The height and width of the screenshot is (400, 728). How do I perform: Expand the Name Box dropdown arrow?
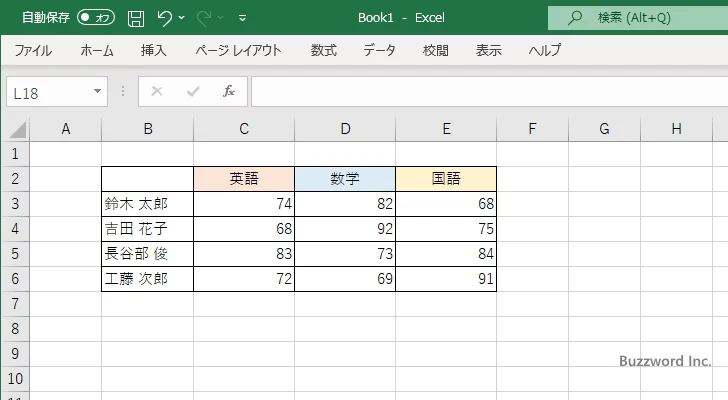[98, 91]
